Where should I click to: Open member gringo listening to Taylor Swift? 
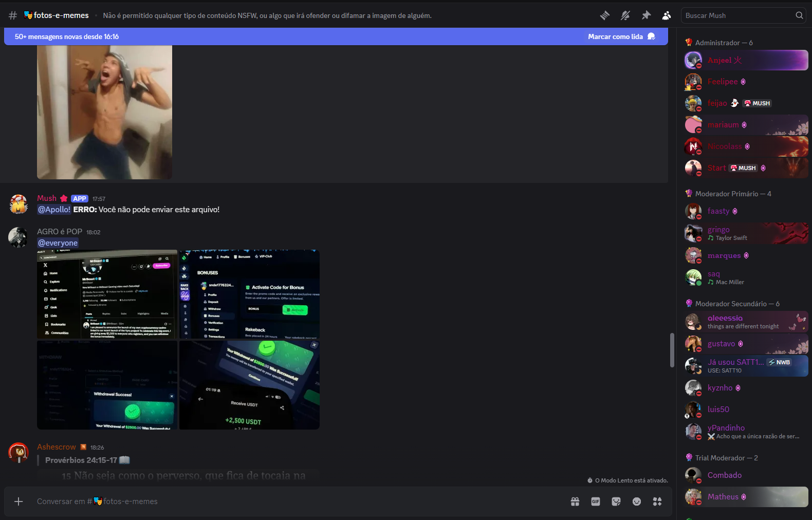[x=746, y=233]
